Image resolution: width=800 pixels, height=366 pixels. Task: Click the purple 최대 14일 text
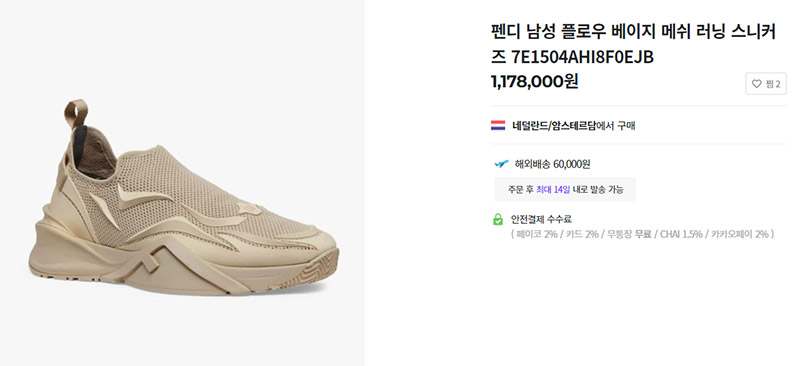(553, 189)
